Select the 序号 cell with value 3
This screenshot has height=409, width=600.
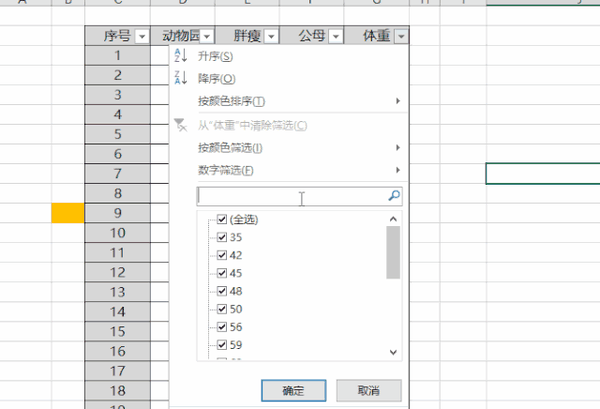(117, 95)
